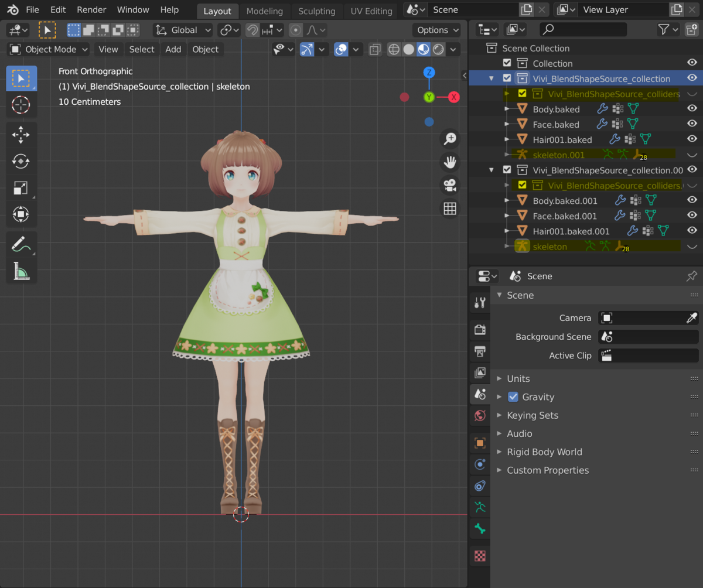Open the File menu

click(x=33, y=10)
